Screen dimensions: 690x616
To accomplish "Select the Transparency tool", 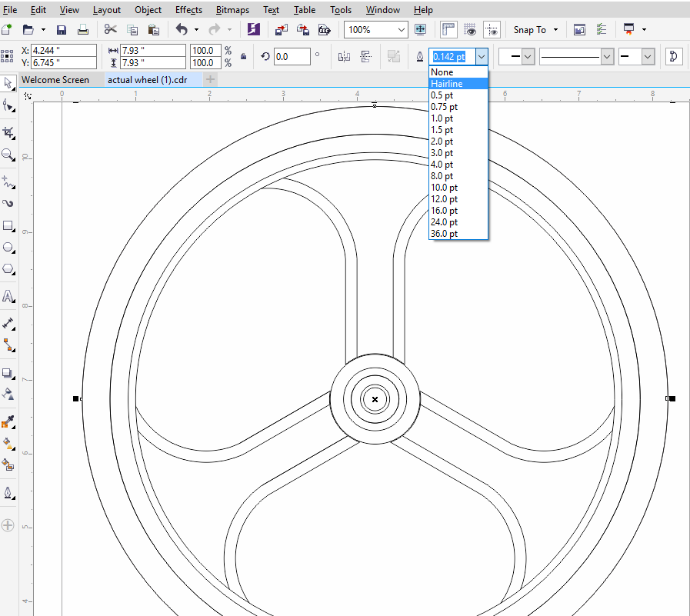I will pos(8,394).
